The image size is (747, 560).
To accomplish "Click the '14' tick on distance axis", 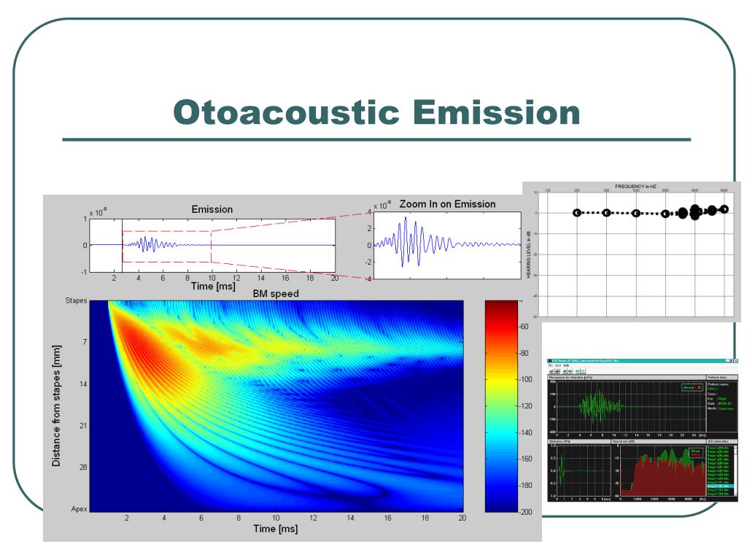I will coord(83,384).
